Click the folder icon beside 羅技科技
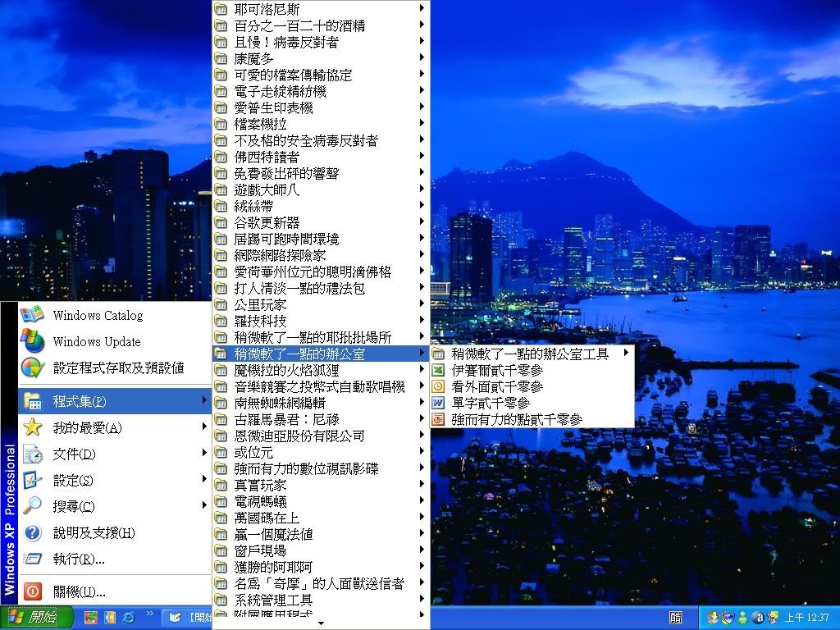 [221, 321]
